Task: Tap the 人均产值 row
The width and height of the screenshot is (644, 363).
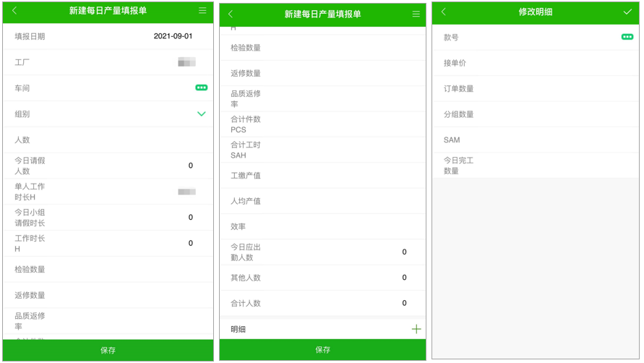Action: [x=322, y=201]
